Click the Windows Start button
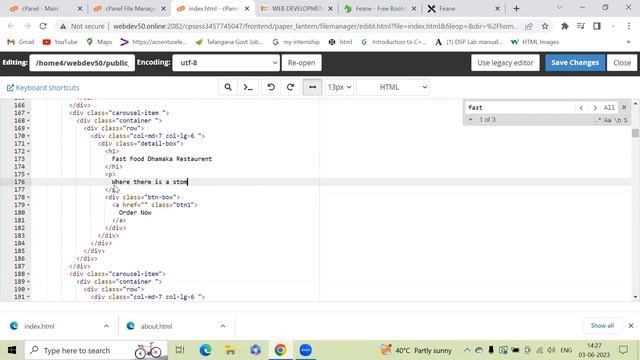Viewport: 640px width, 360px height. click(x=12, y=350)
